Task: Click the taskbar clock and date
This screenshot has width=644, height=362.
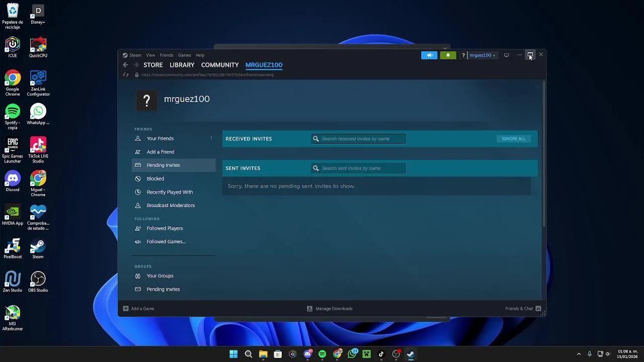Action: pyautogui.click(x=627, y=354)
